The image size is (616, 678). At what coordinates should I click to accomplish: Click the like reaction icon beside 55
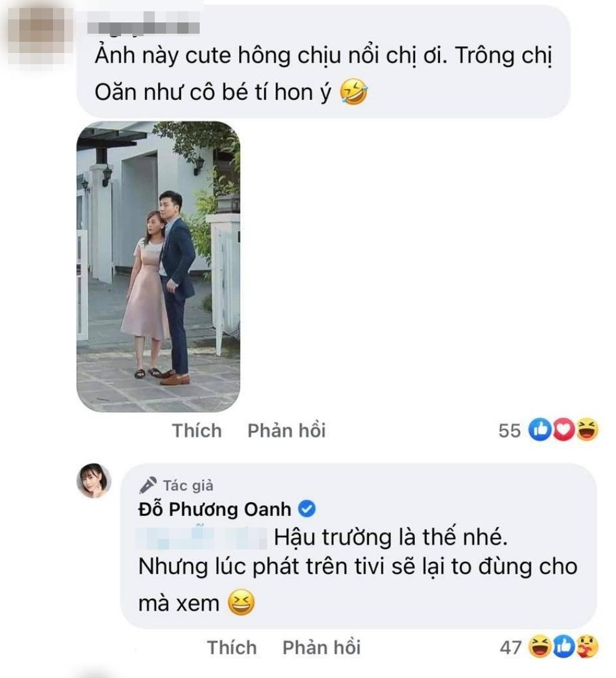[539, 430]
